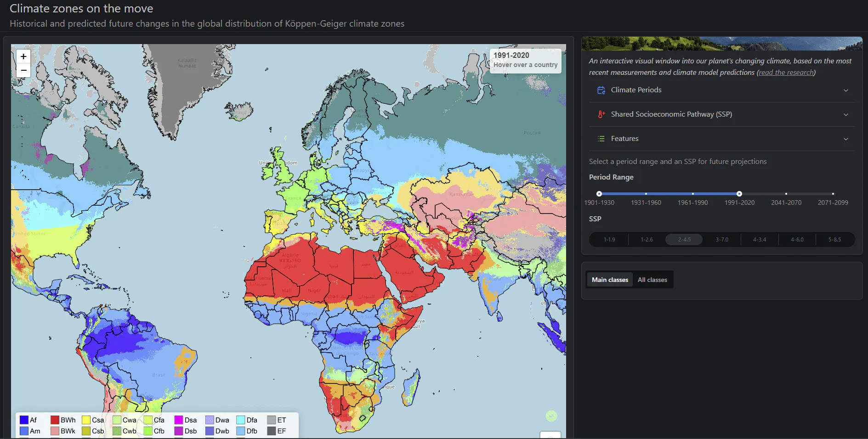Image resolution: width=868 pixels, height=439 pixels.
Task: Click the BWk legend label
Action: tap(68, 431)
